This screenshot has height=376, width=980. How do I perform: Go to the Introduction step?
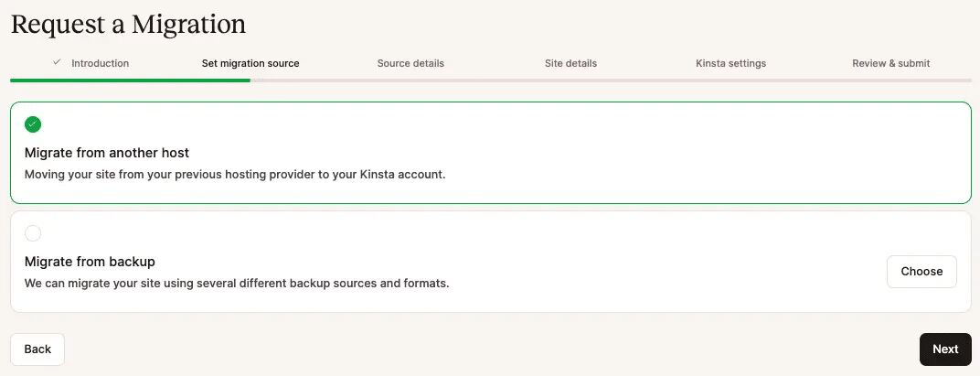point(100,63)
